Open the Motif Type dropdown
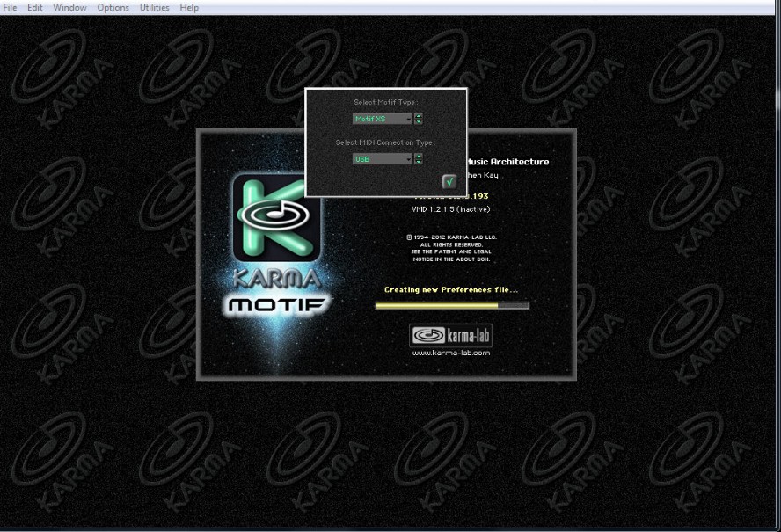The height and width of the screenshot is (532, 781). click(x=382, y=119)
